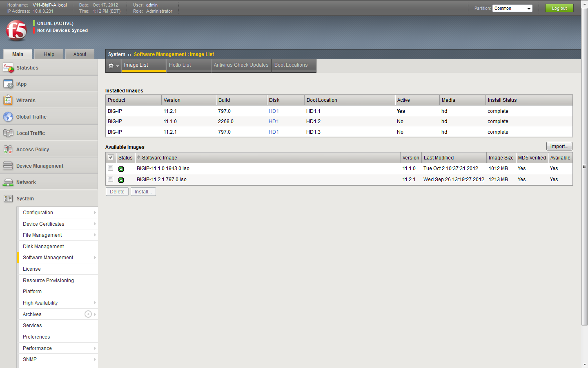Image resolution: width=588 pixels, height=368 pixels.
Task: Click the Software Image column sort icon
Action: (138, 157)
